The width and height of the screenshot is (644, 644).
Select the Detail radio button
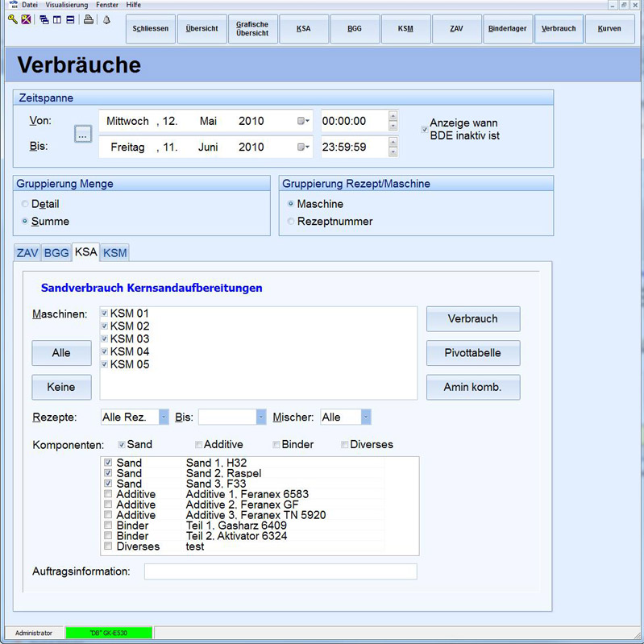coord(25,204)
